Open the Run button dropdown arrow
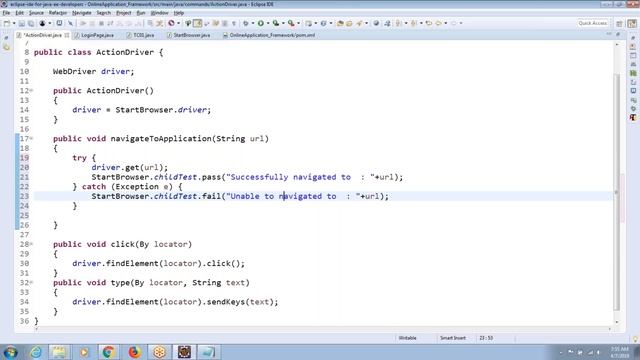This screenshot has height=360, width=640. [x=268, y=23]
